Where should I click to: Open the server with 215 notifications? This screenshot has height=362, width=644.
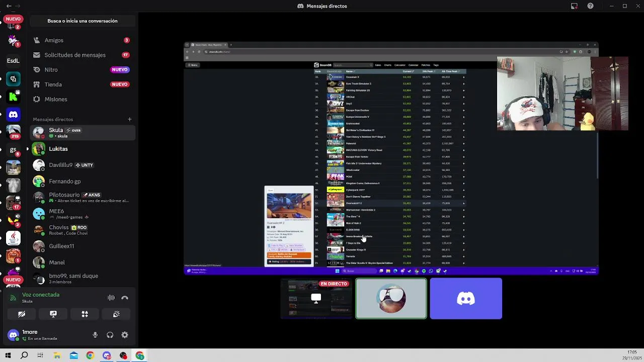13,132
